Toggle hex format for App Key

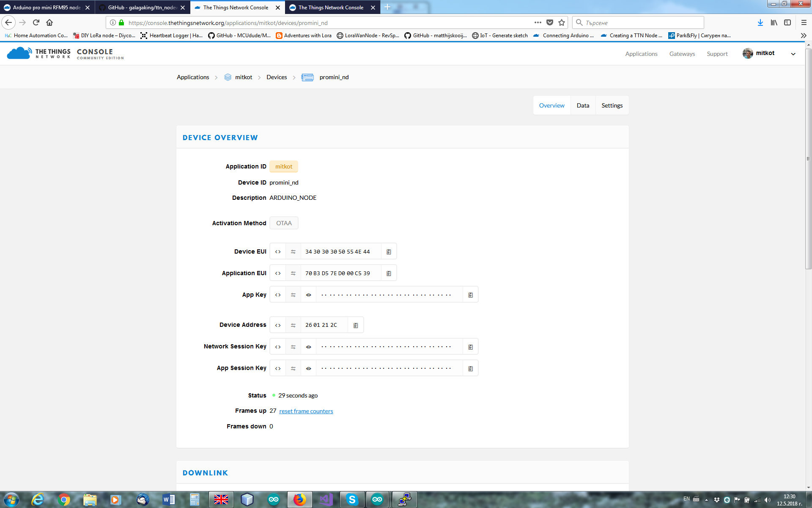click(278, 295)
